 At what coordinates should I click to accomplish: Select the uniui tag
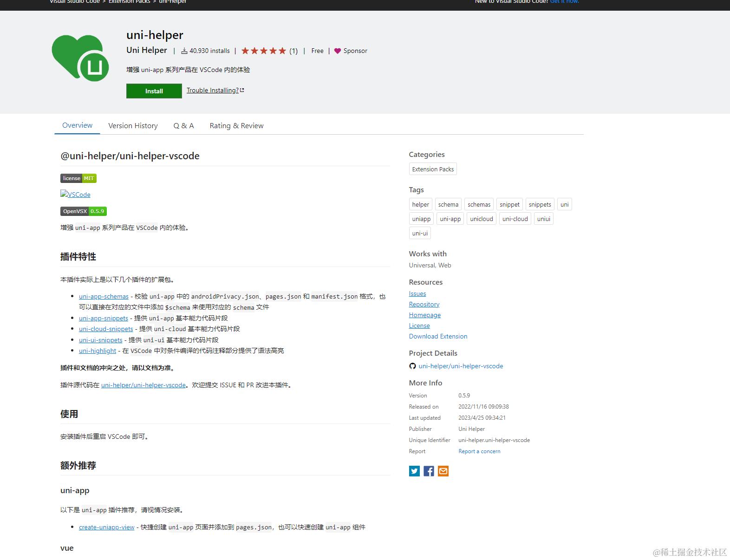(544, 219)
